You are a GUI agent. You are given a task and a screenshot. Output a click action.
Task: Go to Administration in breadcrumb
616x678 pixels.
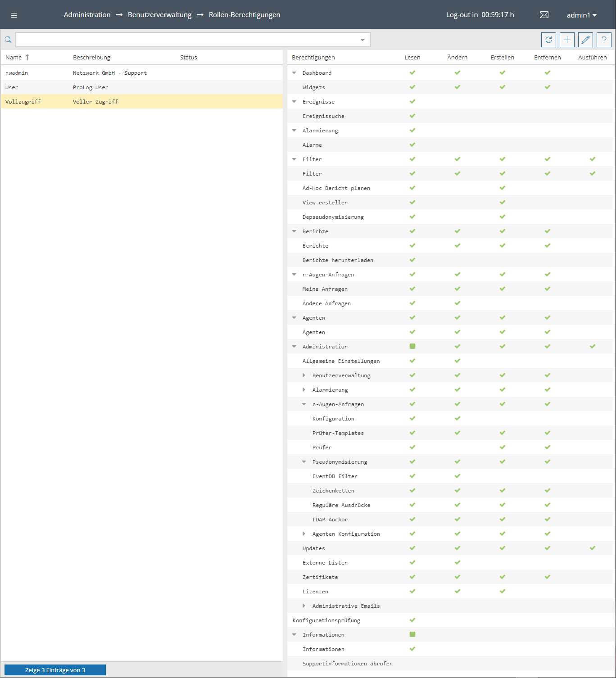click(87, 15)
